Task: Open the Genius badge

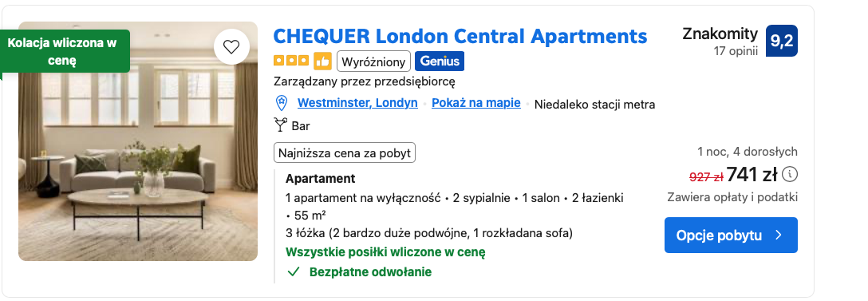Action: (x=440, y=61)
